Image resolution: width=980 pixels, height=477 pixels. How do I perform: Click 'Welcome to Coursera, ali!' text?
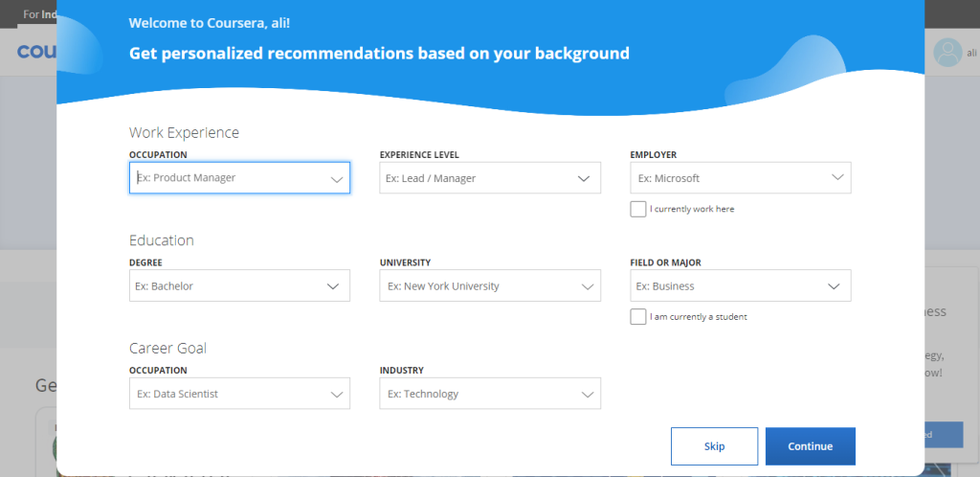click(x=210, y=23)
